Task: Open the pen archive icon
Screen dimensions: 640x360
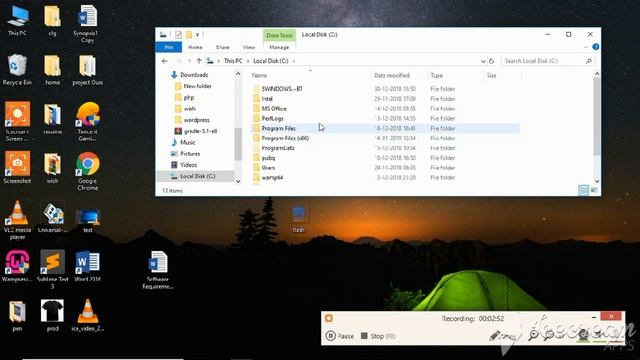Action: 17,315
